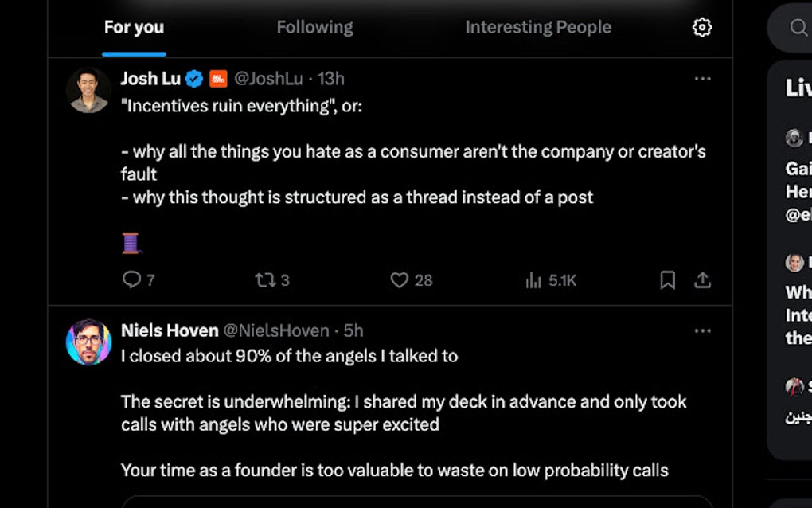Switch to the Interesting People tab
Screen dimensions: 812x508
click(x=538, y=27)
